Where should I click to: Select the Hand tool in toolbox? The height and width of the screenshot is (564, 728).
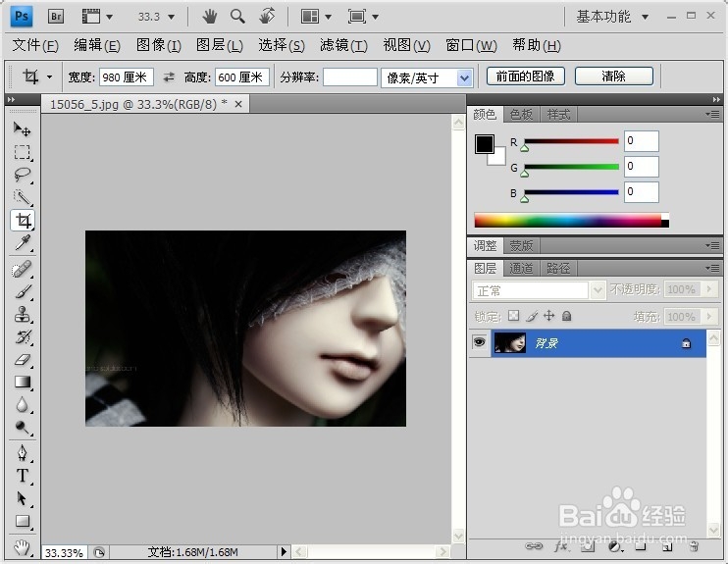click(x=22, y=547)
